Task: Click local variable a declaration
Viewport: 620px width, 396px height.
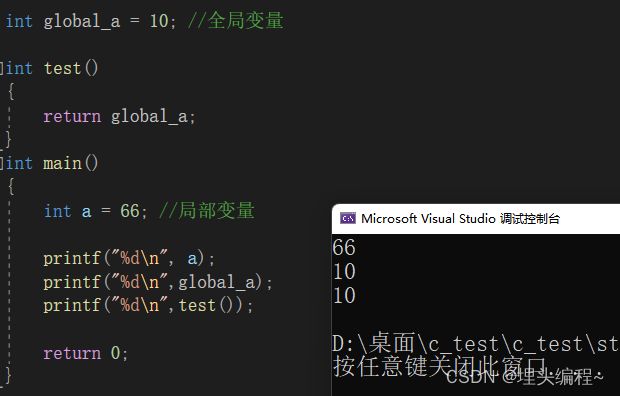Action: pos(96,211)
